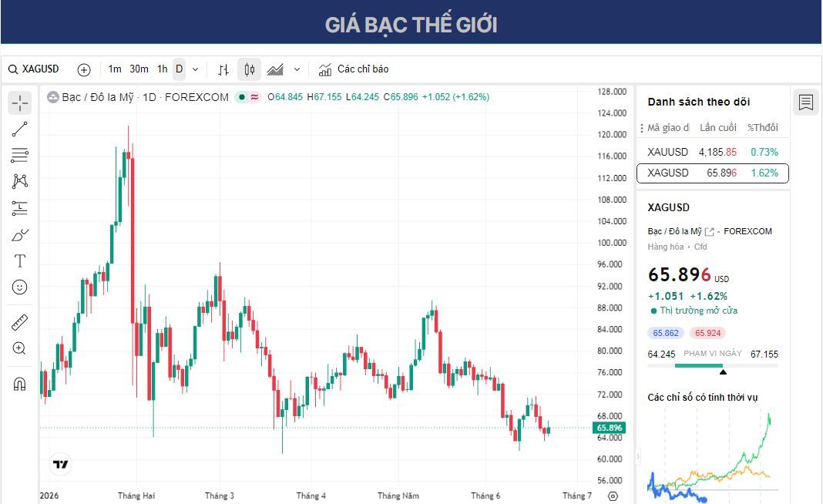
Task: Select the XABCD pattern tool
Action: (19, 182)
